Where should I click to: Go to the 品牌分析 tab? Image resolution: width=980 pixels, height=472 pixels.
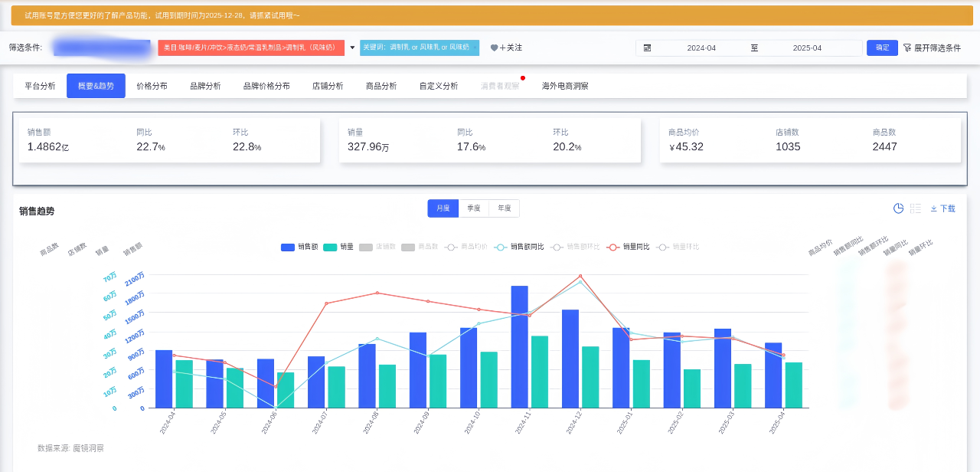[205, 86]
